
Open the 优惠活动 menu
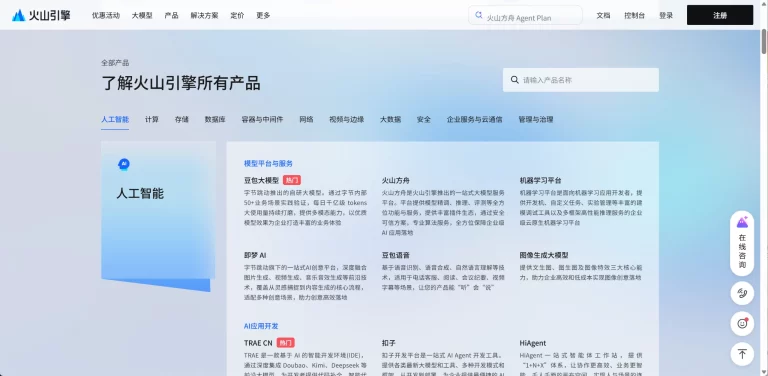pos(106,15)
